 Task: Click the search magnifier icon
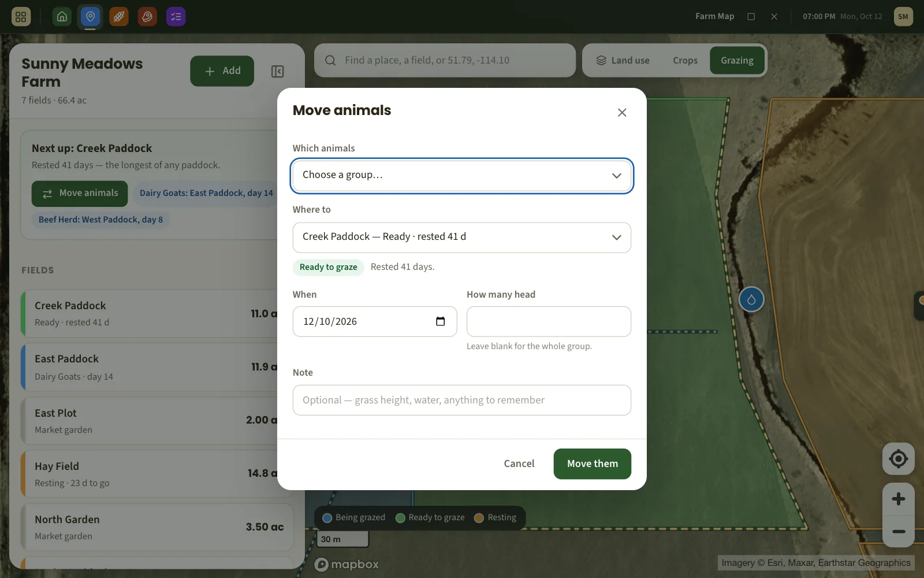point(330,60)
